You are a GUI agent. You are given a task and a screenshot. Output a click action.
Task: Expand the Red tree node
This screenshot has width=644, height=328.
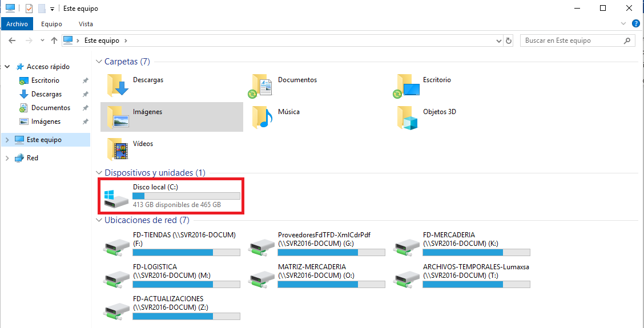[7, 158]
